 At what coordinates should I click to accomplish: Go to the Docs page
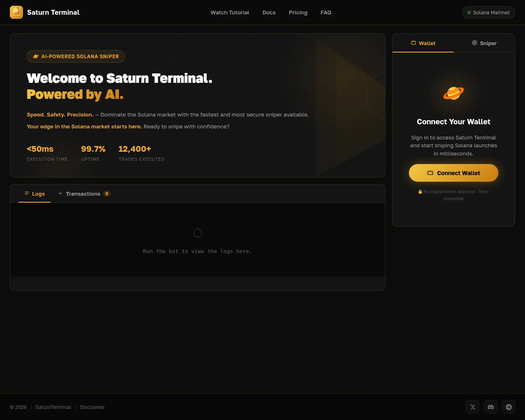click(x=269, y=13)
